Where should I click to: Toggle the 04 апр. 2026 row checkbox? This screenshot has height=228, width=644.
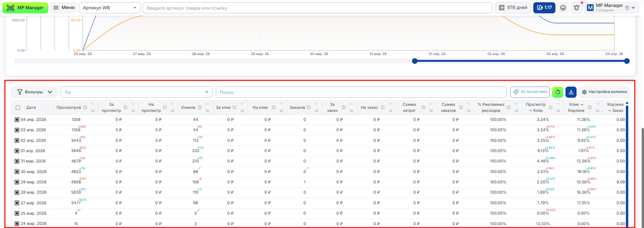17,120
